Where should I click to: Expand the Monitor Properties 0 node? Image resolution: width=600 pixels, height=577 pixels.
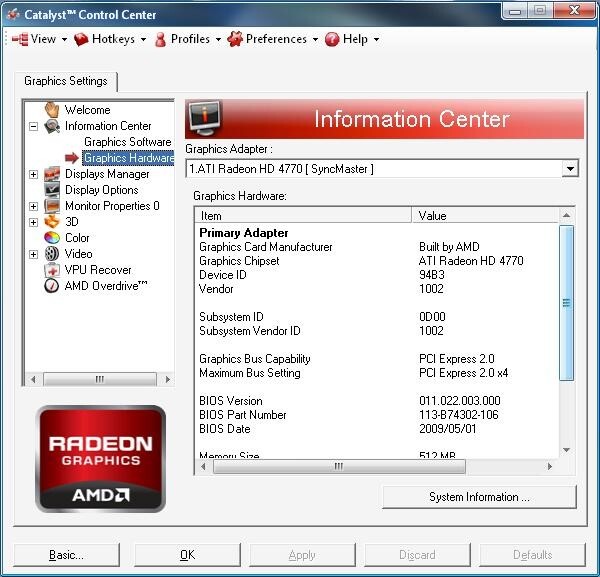coord(34,206)
